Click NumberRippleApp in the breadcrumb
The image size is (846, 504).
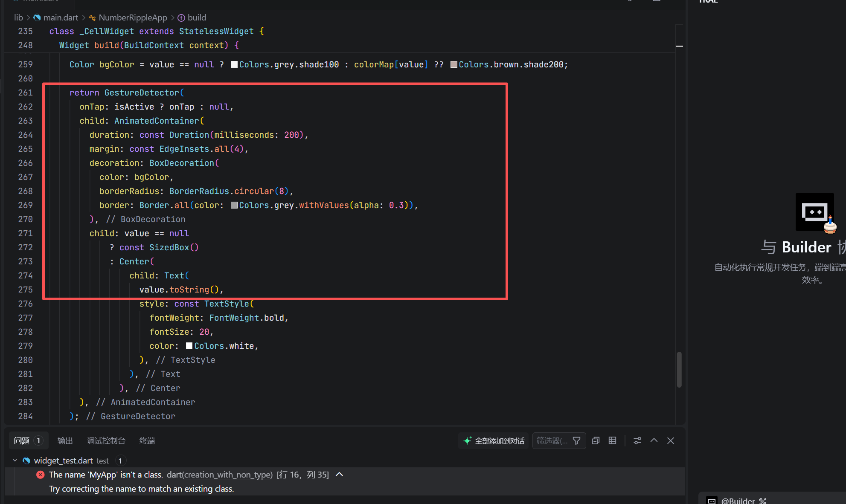pyautogui.click(x=133, y=17)
